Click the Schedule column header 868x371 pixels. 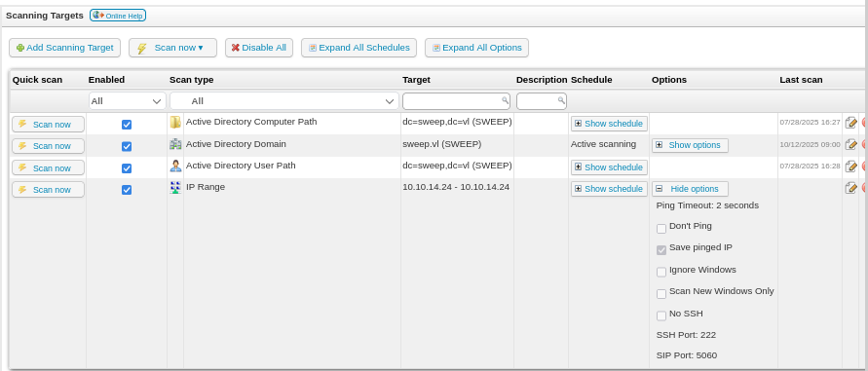point(591,80)
